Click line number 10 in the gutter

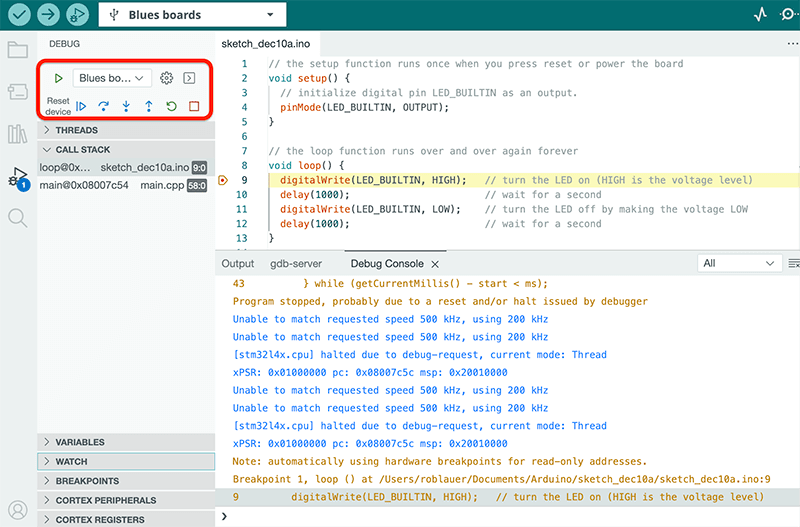click(242, 194)
